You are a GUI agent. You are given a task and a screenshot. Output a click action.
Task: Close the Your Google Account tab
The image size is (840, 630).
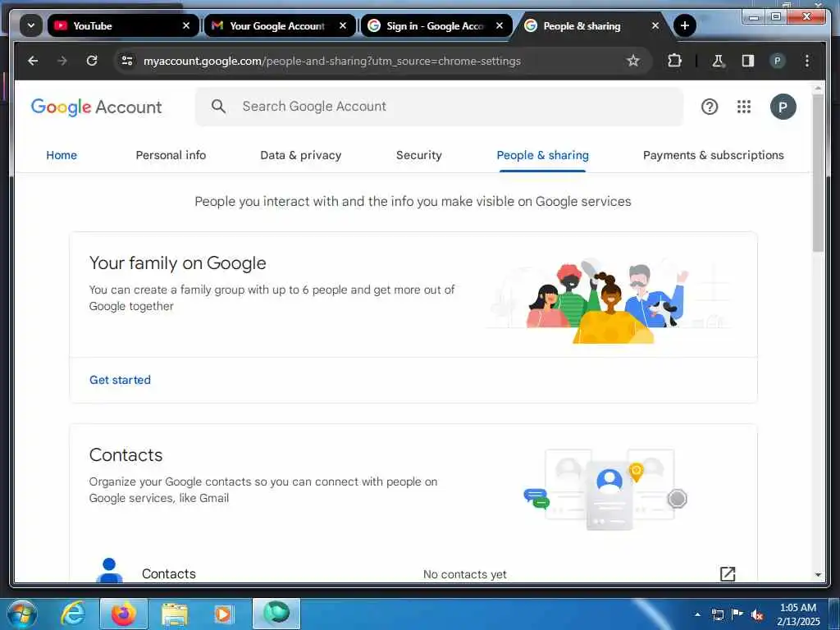[343, 25]
